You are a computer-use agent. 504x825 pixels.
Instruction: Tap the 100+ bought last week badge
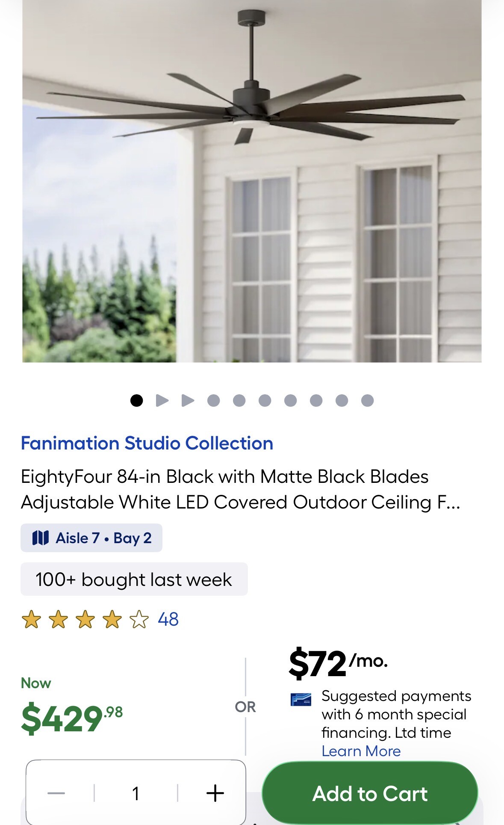(x=134, y=580)
